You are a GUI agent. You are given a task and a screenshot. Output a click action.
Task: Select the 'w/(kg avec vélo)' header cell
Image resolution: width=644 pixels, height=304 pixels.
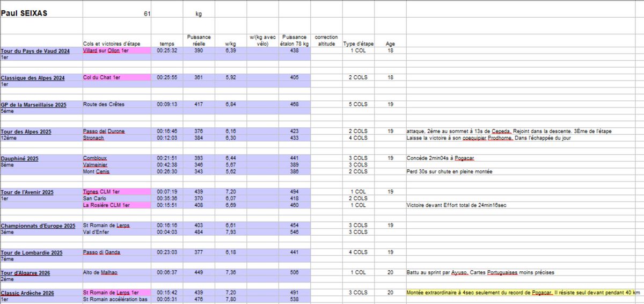pos(262,40)
